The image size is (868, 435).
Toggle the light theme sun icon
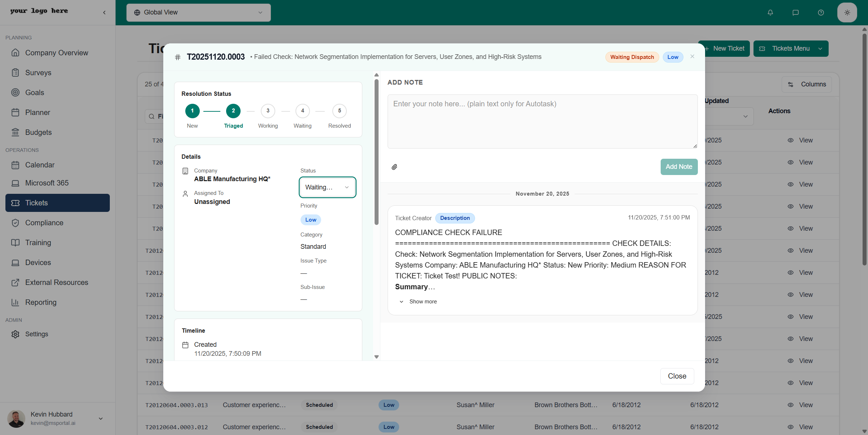click(847, 13)
